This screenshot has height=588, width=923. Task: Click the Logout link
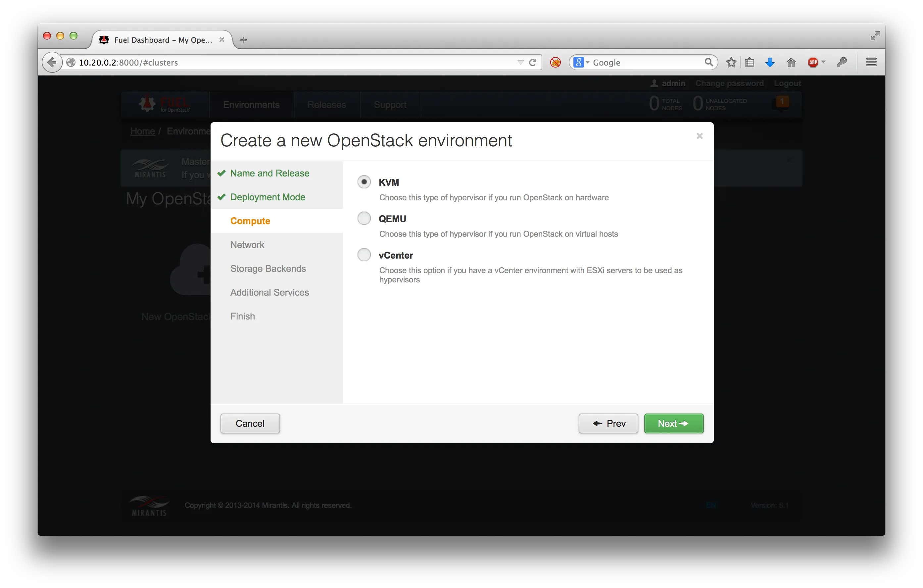tap(787, 83)
